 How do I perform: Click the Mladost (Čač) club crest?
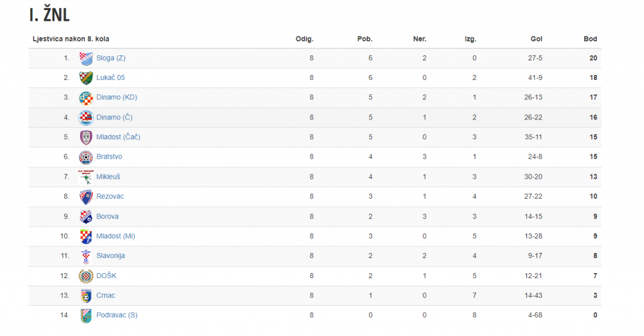pyautogui.click(x=86, y=137)
